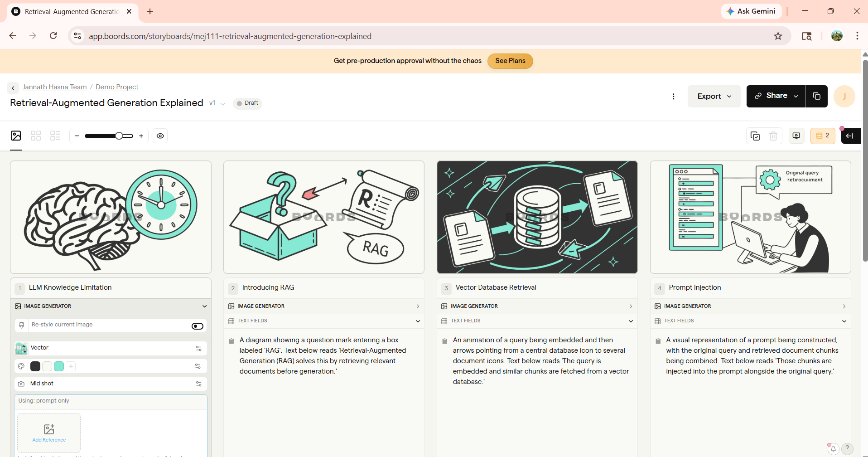Viewport: 868px width, 457px height.
Task: Open presentation mode icon in toolbar
Action: tap(796, 136)
